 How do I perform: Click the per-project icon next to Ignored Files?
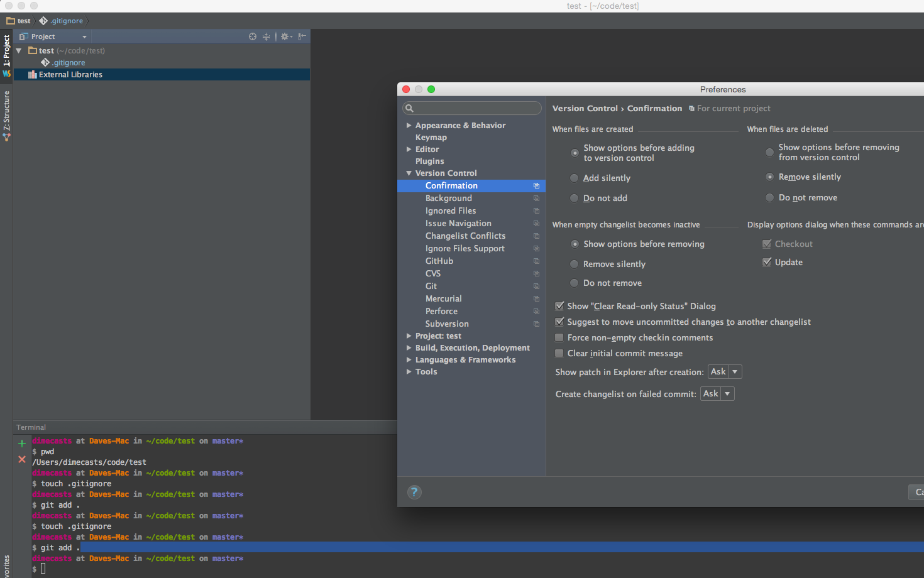point(536,211)
